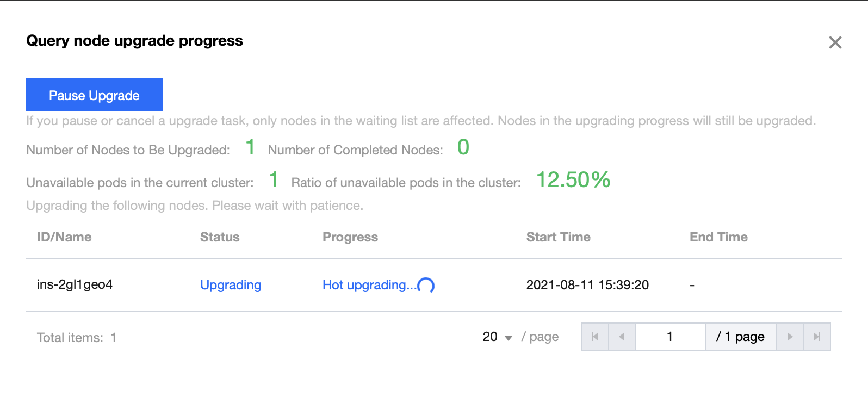Go to first page arrow icon
Image resolution: width=868 pixels, height=397 pixels.
[595, 337]
